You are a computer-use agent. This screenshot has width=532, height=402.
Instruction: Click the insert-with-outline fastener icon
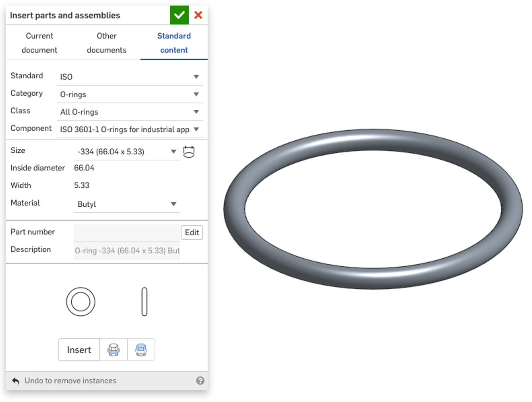tap(113, 350)
